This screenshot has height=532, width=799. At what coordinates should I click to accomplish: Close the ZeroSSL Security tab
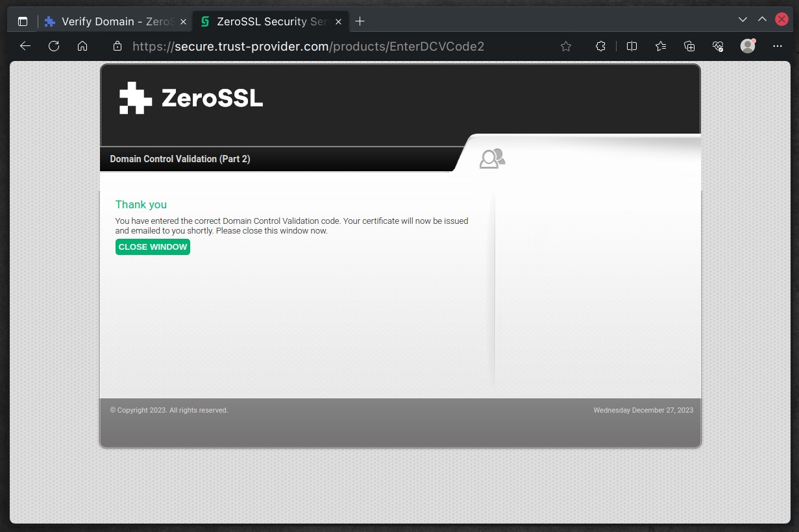coord(338,21)
